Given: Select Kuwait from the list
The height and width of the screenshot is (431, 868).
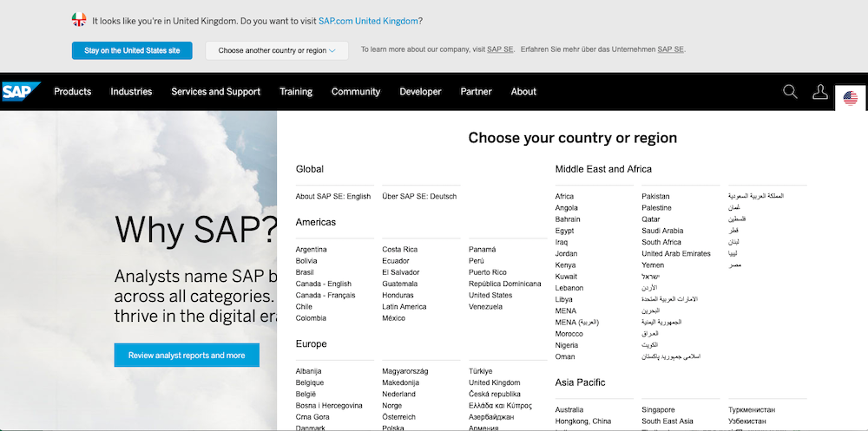Looking at the screenshot, I should (x=566, y=277).
